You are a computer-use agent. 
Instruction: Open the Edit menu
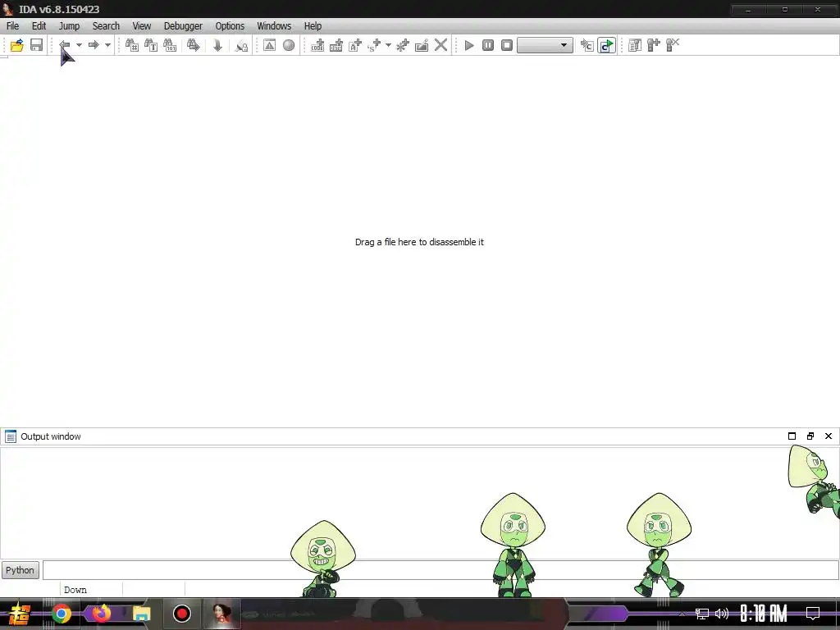(x=39, y=26)
